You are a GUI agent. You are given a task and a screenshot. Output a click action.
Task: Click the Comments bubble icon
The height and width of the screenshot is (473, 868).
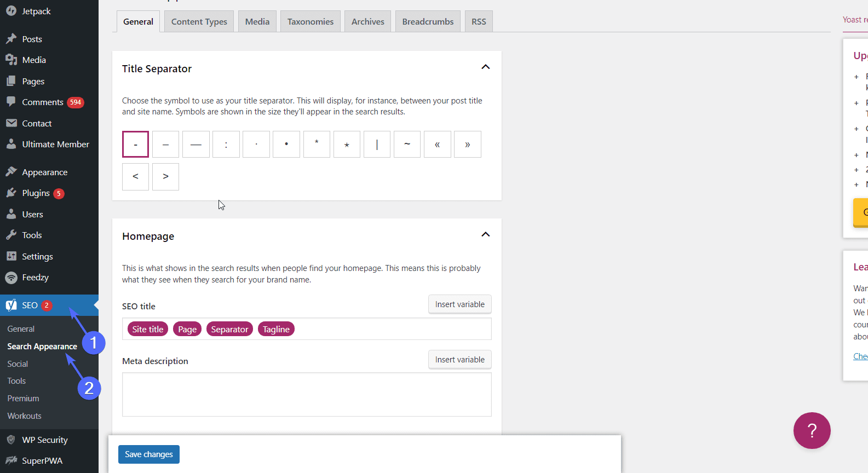[11, 102]
